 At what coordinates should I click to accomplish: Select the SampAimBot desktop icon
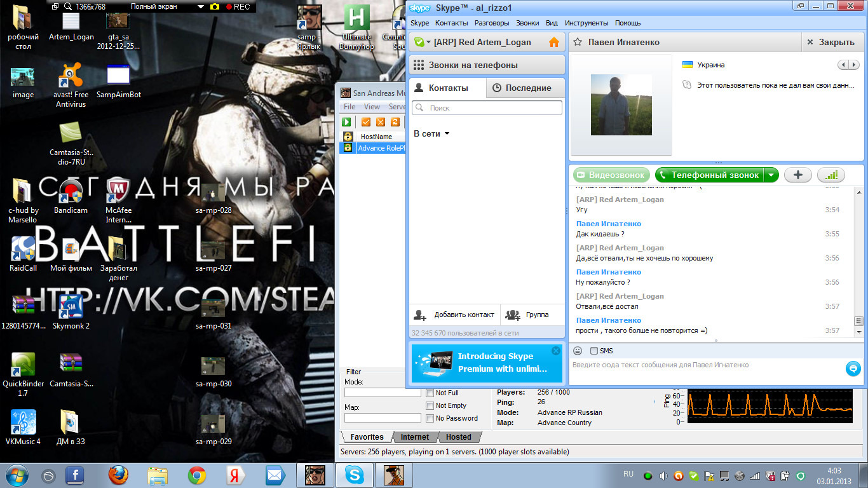[119, 81]
